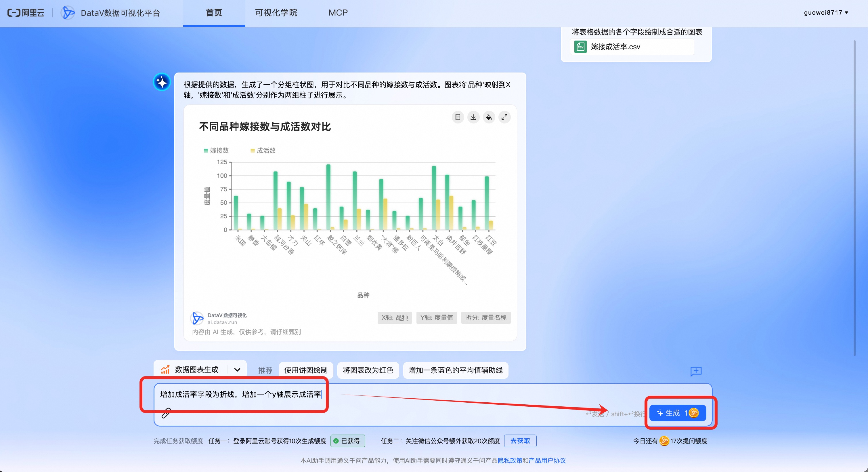Viewport: 868px width, 472px height.
Task: Click the ai.datav.run text
Action: pyautogui.click(x=222, y=322)
